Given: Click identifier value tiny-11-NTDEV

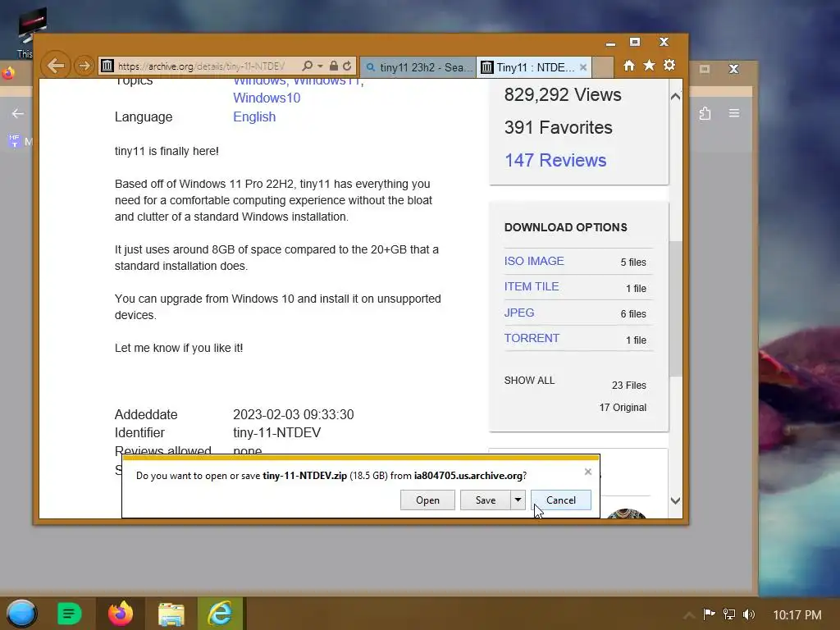Looking at the screenshot, I should click(x=276, y=433).
